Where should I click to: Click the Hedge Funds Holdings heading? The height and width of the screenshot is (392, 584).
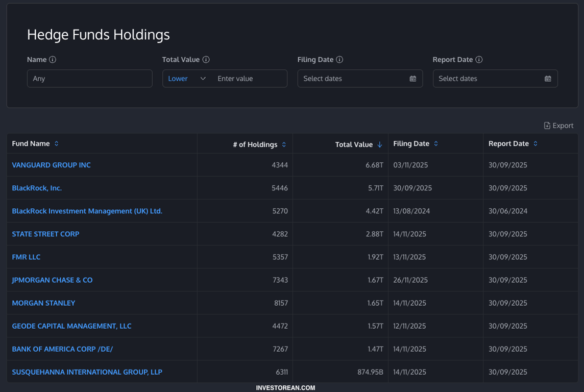pyautogui.click(x=99, y=35)
